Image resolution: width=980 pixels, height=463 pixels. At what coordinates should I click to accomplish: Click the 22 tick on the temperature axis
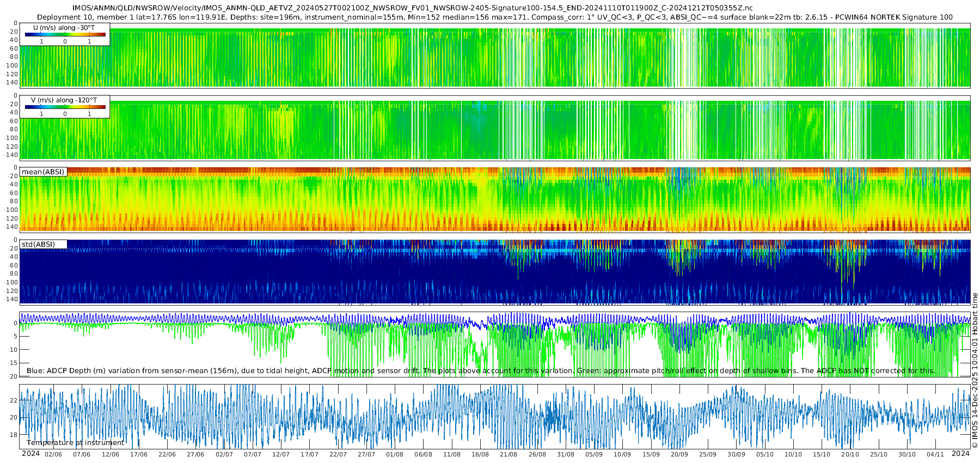pyautogui.click(x=14, y=400)
